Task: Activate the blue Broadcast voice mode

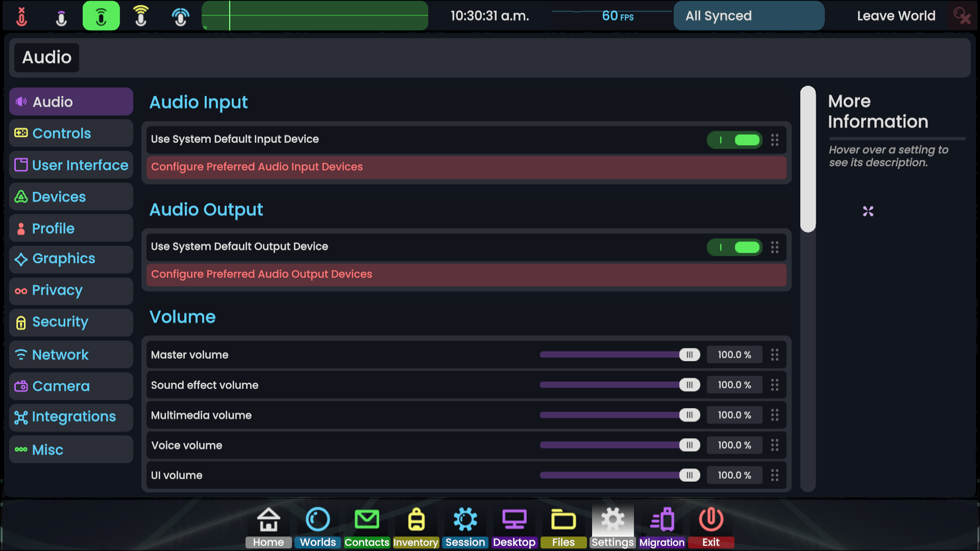Action: coord(180,16)
